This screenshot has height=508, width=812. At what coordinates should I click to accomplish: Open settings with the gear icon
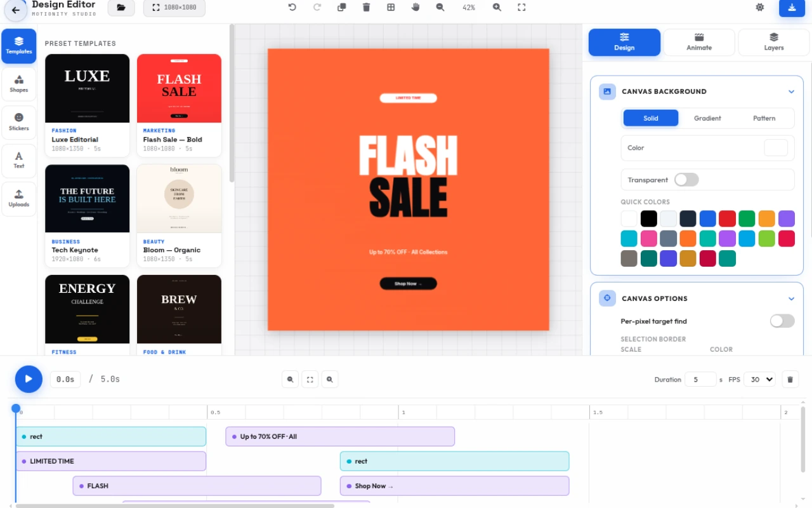point(760,7)
